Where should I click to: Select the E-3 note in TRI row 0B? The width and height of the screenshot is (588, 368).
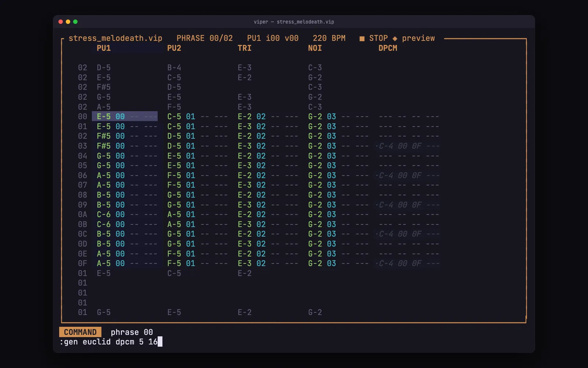coord(244,224)
